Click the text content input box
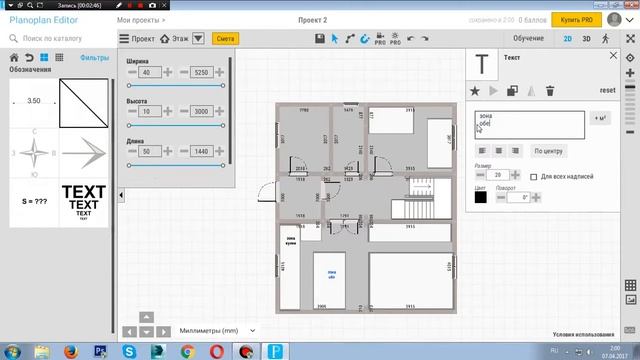 [x=529, y=125]
